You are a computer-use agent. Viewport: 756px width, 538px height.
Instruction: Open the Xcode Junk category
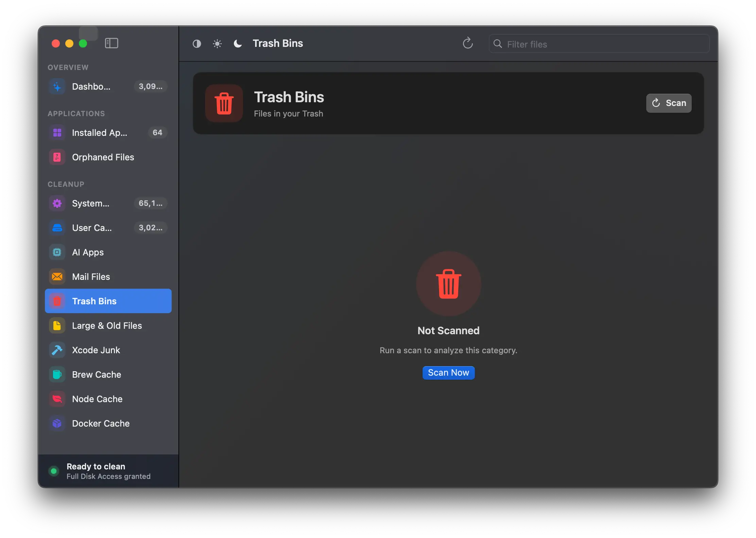point(108,350)
